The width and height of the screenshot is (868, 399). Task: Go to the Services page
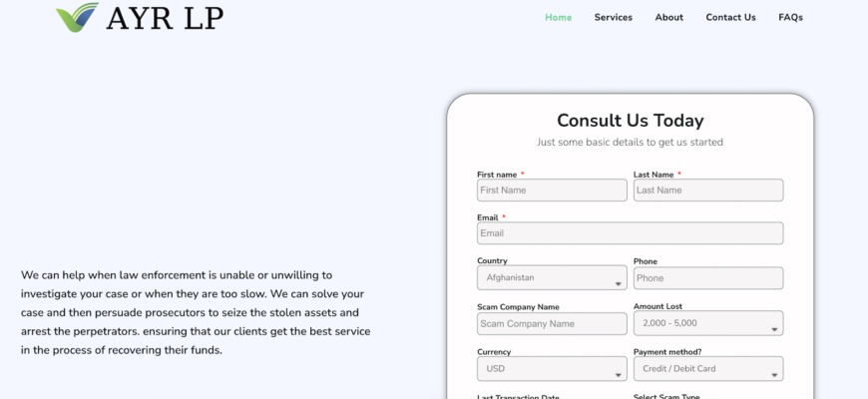tap(614, 17)
